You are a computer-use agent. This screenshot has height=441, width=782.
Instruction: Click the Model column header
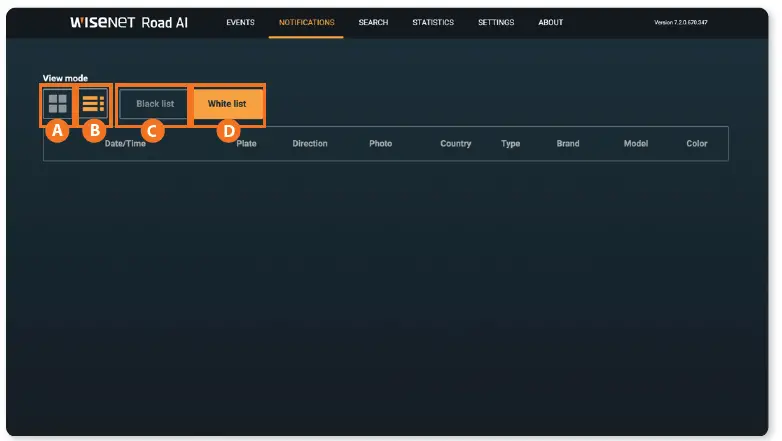636,144
